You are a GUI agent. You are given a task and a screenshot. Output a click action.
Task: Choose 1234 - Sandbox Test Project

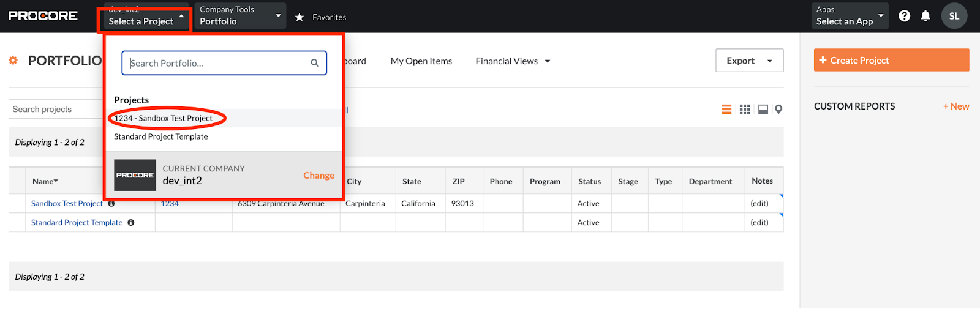click(164, 118)
